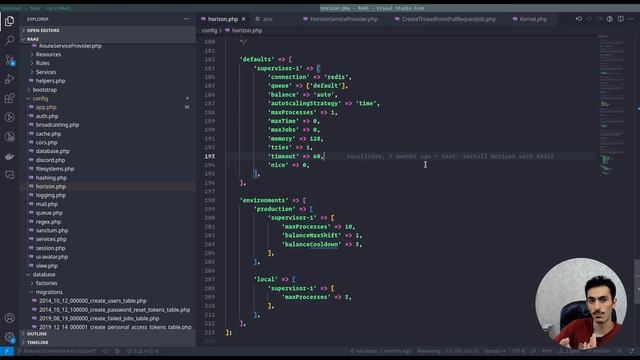The width and height of the screenshot is (640, 360).
Task: Open the Docker whale view in activity bar
Action: point(9,156)
